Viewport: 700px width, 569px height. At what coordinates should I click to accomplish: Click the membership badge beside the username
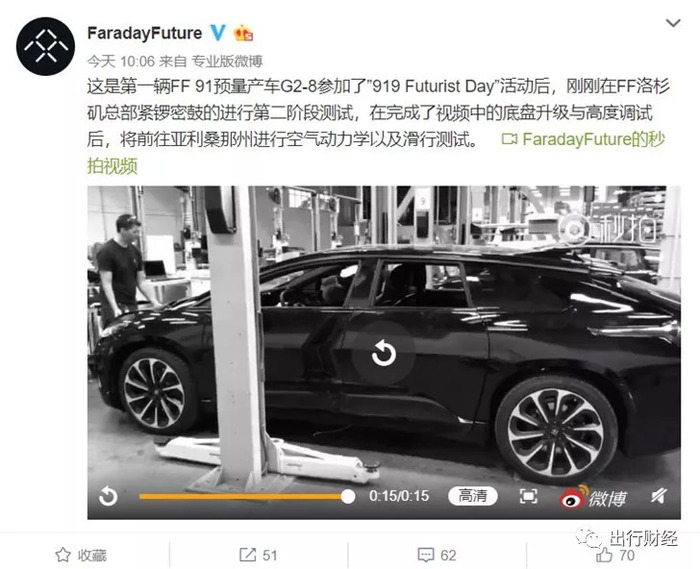pos(243,33)
